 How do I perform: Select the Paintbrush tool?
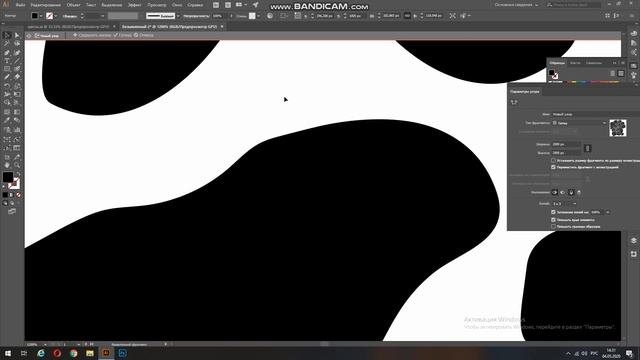tap(17, 69)
